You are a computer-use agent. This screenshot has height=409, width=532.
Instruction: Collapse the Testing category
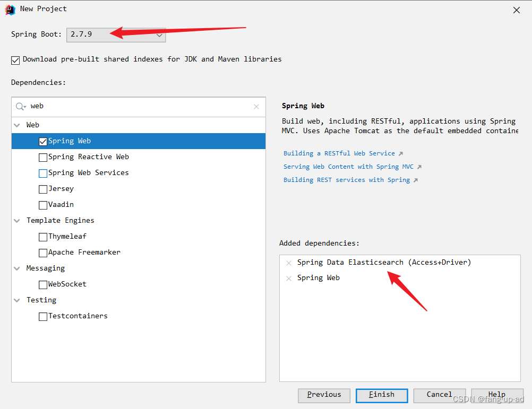pyautogui.click(x=16, y=300)
